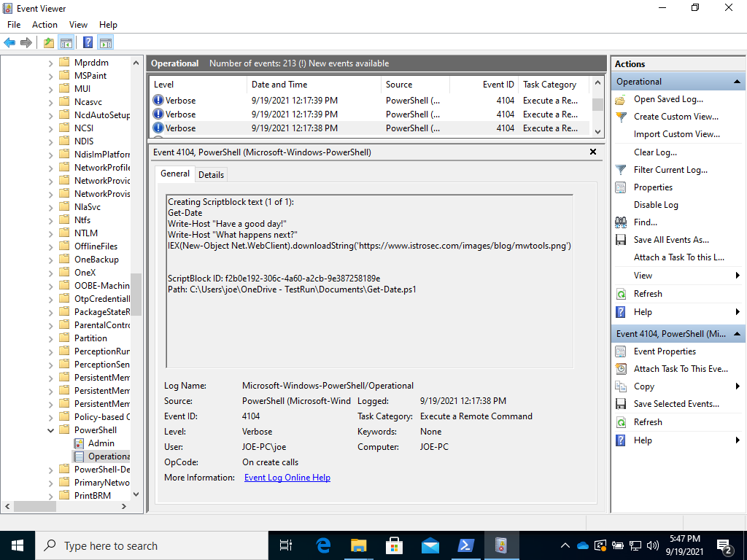The width and height of the screenshot is (747, 560).
Task: Close the event preview pane
Action: 593,152
